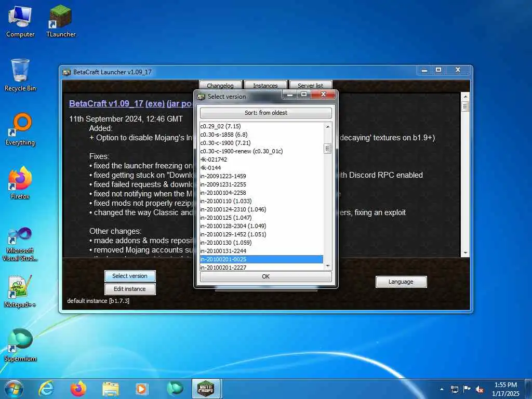Show hidden system tray icons
Image resolution: width=532 pixels, height=399 pixels.
pos(442,389)
